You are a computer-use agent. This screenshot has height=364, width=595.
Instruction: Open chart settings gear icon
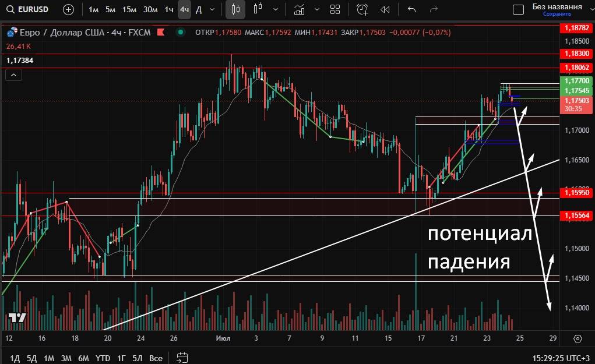tap(578, 338)
